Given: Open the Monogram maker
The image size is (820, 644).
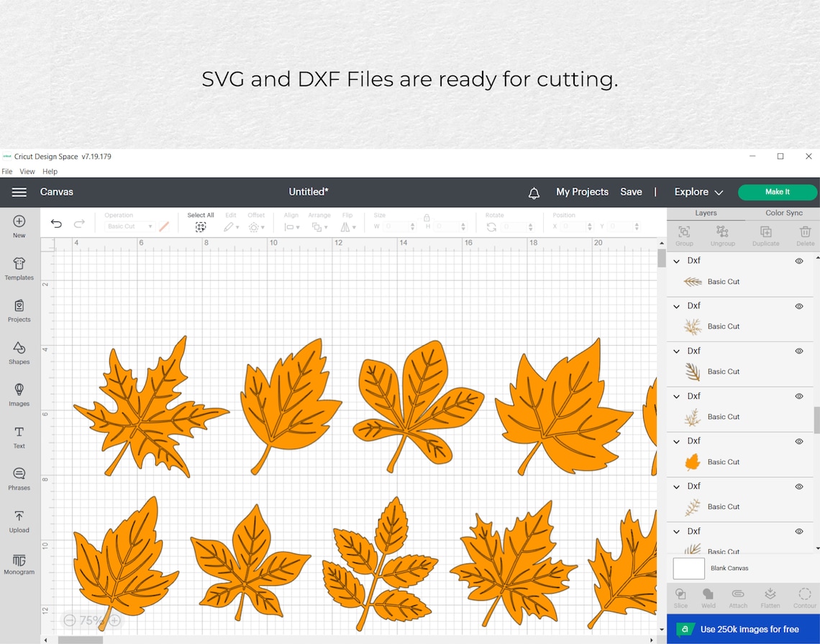Looking at the screenshot, I should click(x=19, y=564).
